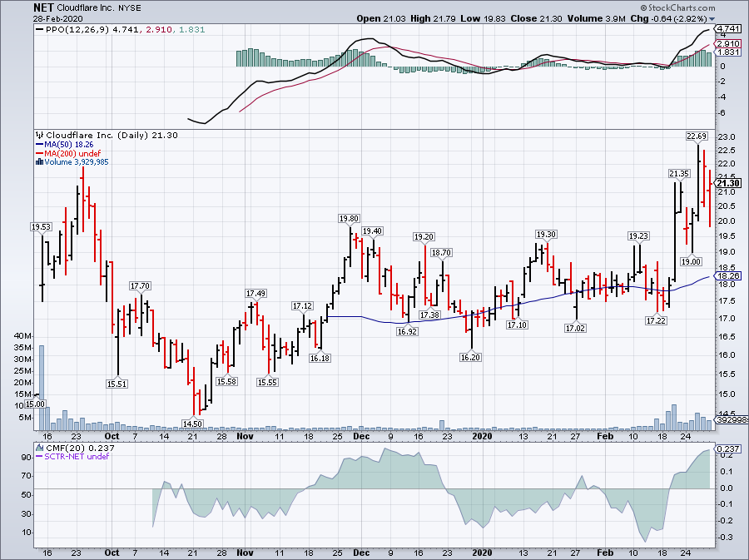Click the NYSE exchange label

click(128, 8)
